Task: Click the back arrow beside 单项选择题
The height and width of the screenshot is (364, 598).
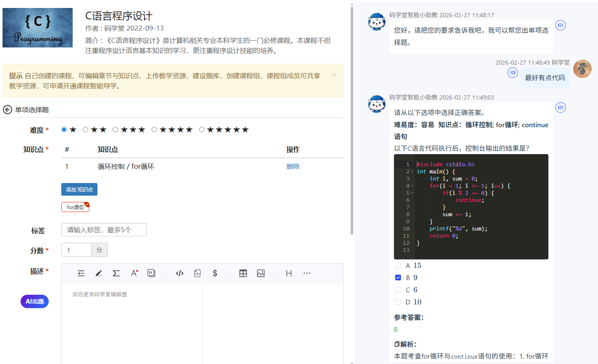Action: click(8, 110)
